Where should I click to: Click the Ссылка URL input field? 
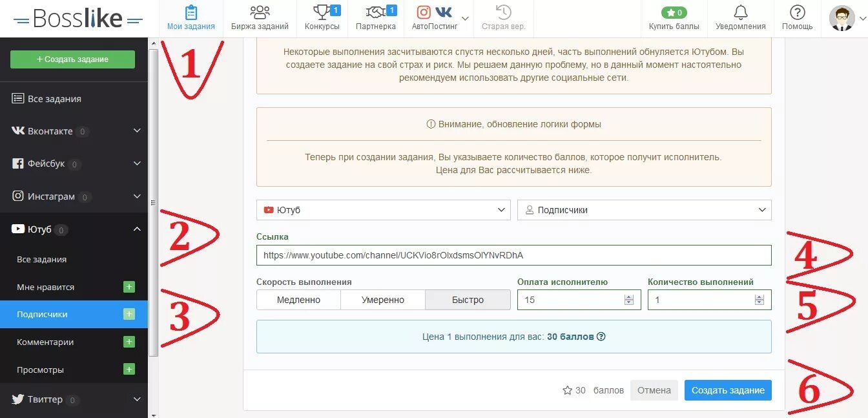point(514,255)
